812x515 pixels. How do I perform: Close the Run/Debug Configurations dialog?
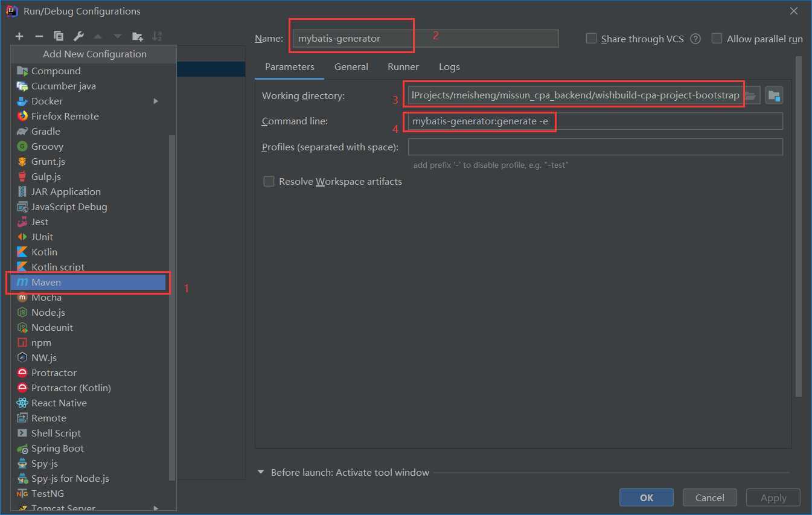pos(793,11)
